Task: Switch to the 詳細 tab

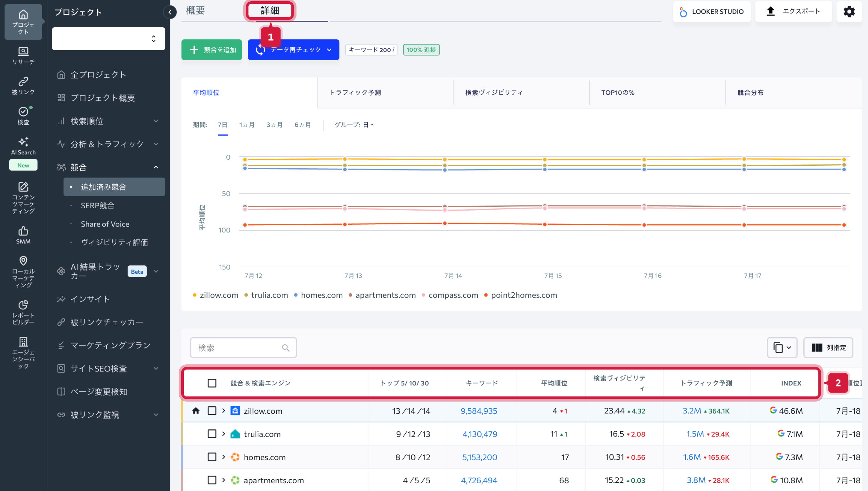Action: pos(270,11)
